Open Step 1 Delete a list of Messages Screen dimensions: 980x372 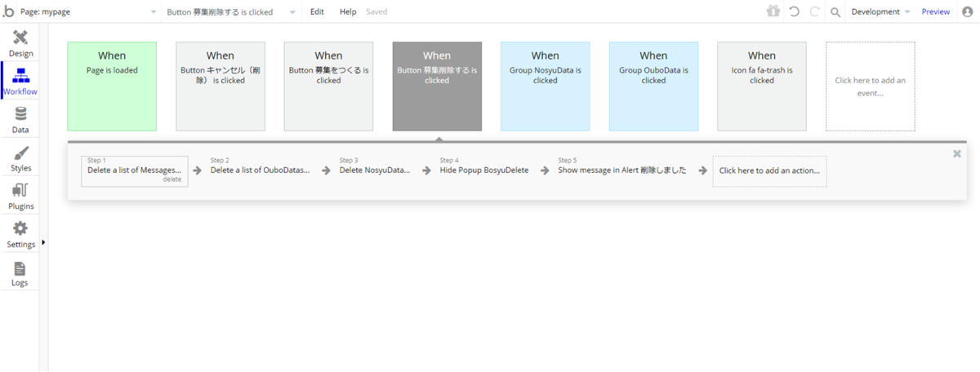click(x=135, y=170)
